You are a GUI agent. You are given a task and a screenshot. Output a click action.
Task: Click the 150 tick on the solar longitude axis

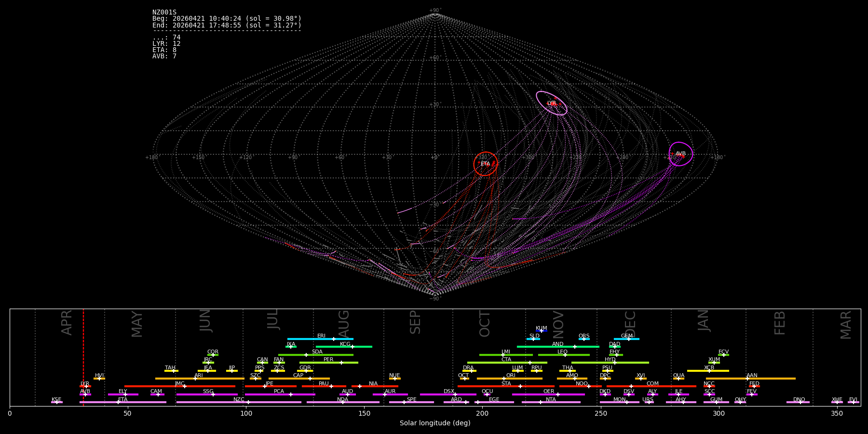[364, 413]
